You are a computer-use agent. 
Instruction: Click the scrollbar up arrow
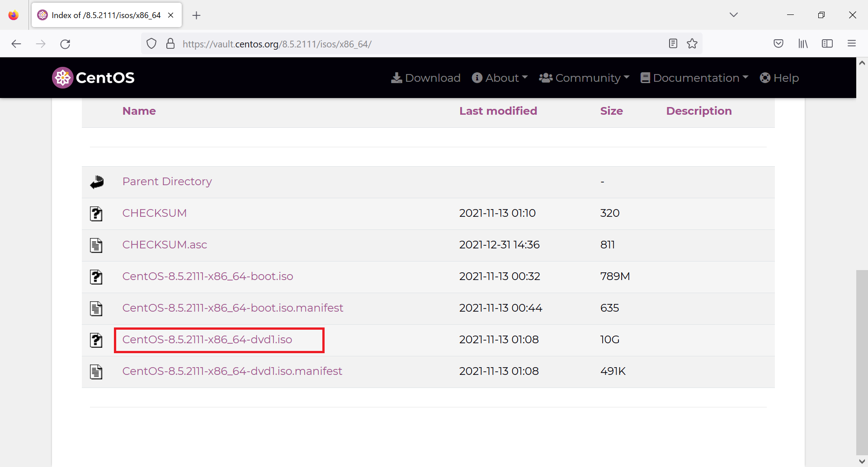click(x=862, y=63)
